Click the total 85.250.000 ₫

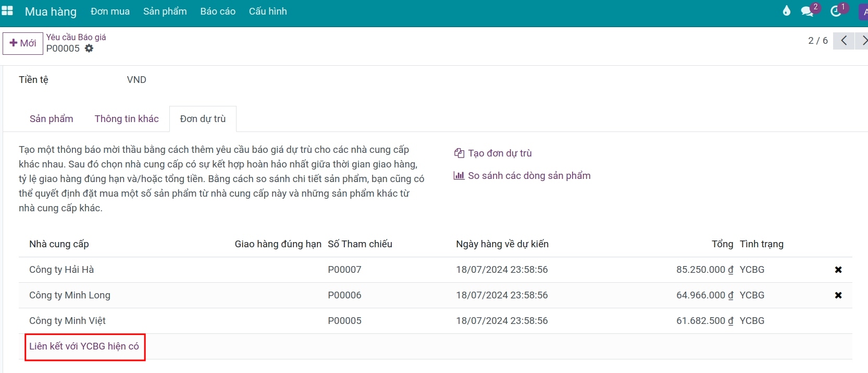(705, 270)
